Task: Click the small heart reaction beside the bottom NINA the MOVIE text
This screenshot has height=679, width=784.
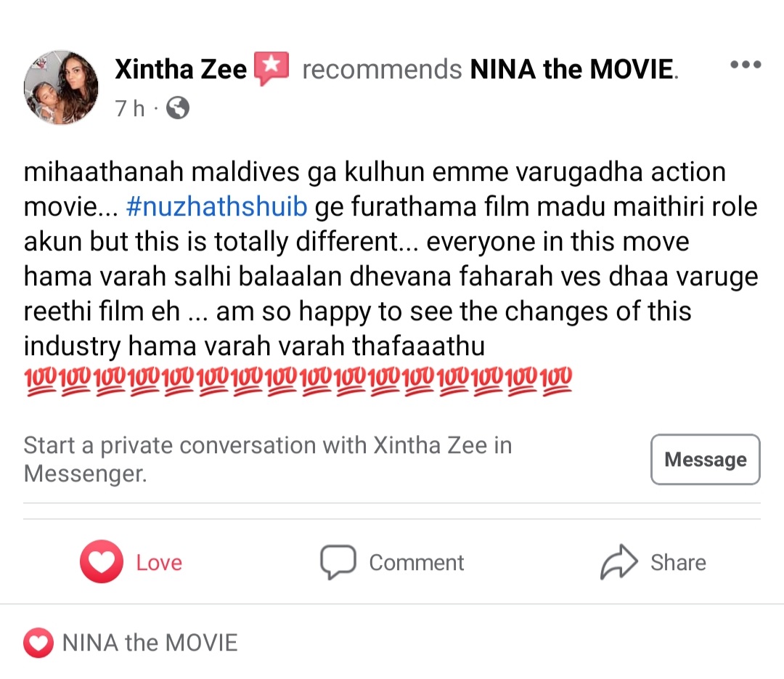Action: pos(38,643)
